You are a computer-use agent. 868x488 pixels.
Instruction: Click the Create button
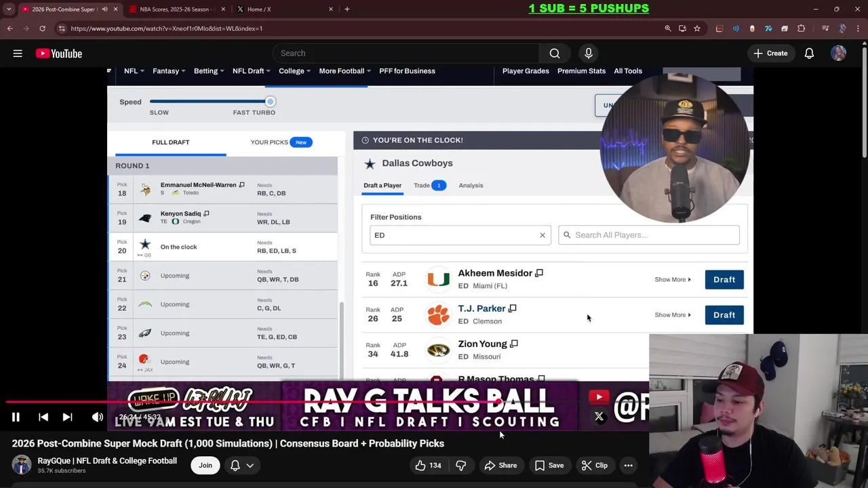[770, 54]
